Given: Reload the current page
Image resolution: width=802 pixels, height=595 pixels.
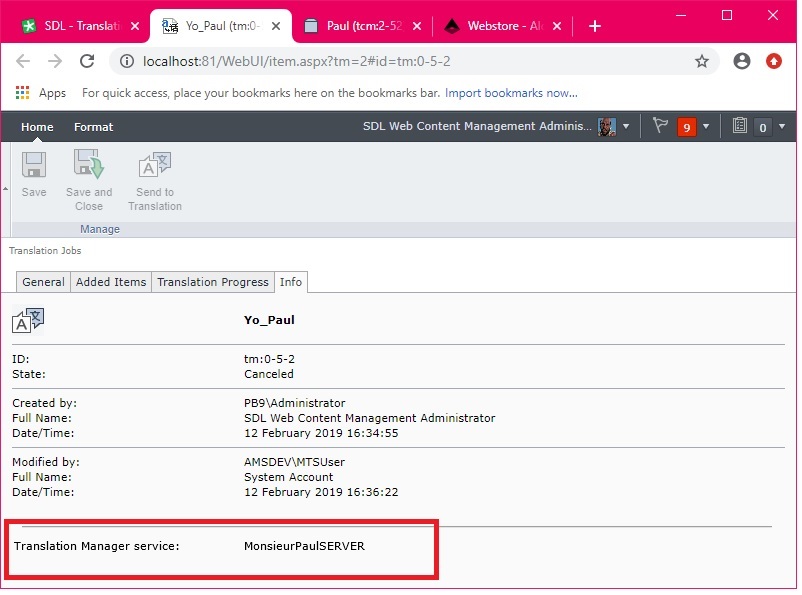Looking at the screenshot, I should click(x=87, y=61).
